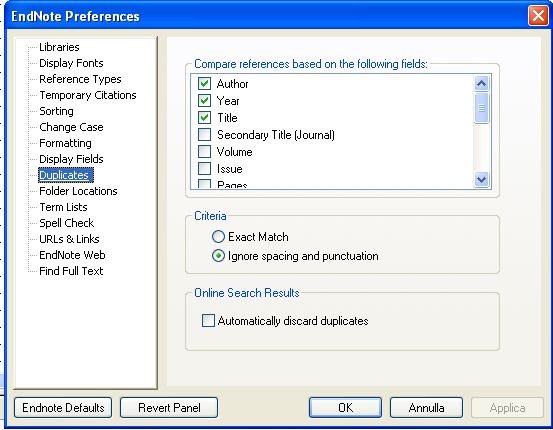Go to URLs & Links preferences
The height and width of the screenshot is (430, 553).
point(69,239)
